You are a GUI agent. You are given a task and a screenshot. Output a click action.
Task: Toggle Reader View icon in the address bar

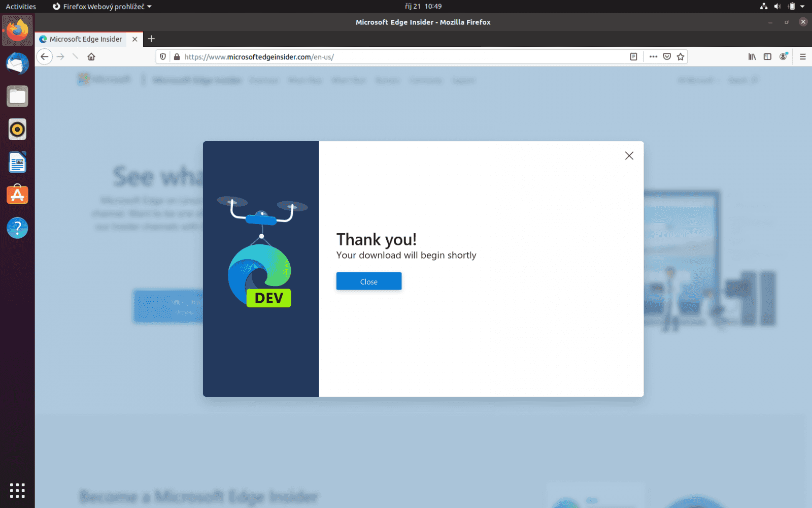pyautogui.click(x=633, y=57)
